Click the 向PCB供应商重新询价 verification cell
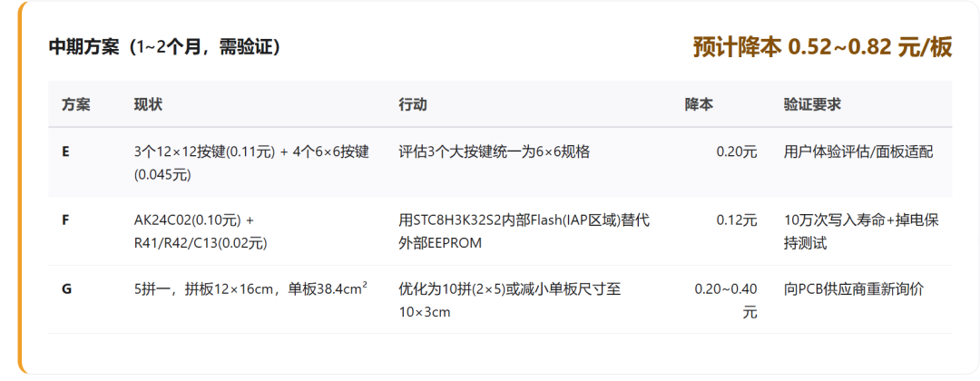980x381 pixels. click(854, 289)
